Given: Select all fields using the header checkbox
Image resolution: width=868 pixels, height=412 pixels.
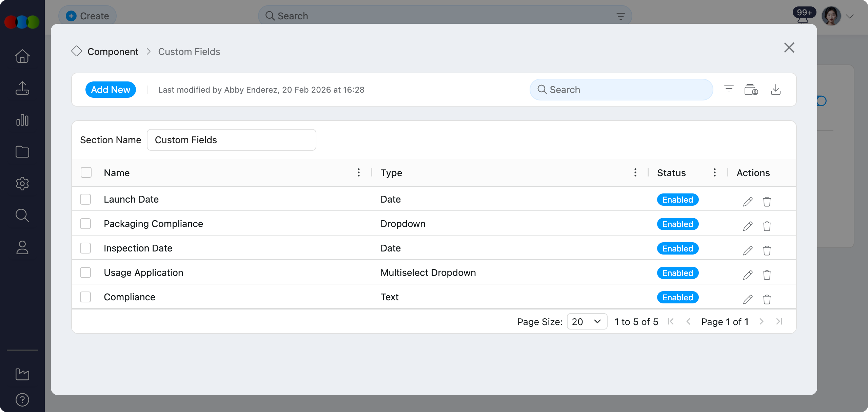Looking at the screenshot, I should pos(86,172).
